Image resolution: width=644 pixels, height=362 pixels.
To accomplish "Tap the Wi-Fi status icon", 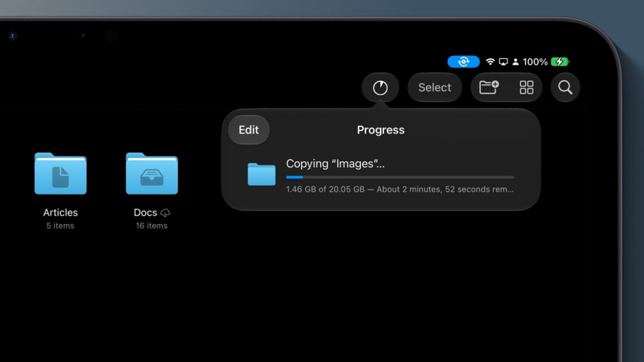I will 490,62.
